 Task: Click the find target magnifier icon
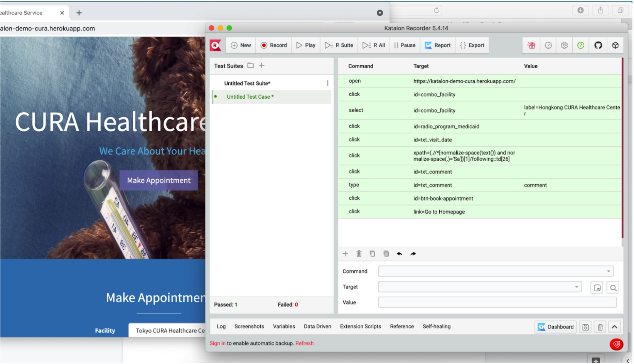[x=614, y=288]
